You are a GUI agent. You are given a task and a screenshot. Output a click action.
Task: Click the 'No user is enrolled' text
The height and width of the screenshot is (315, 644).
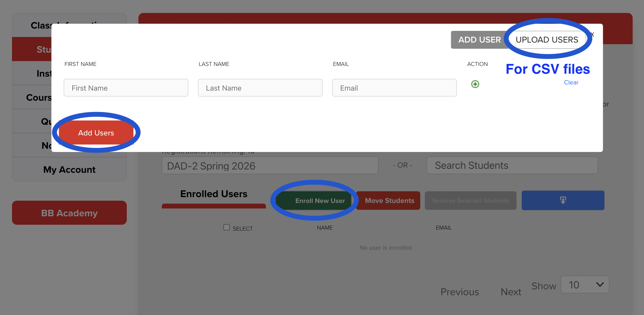click(x=385, y=248)
